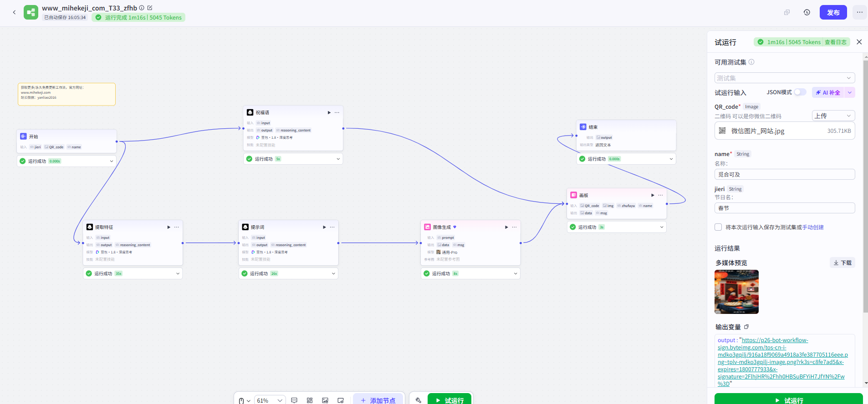Click the back arrow in top-left corner

click(x=14, y=12)
